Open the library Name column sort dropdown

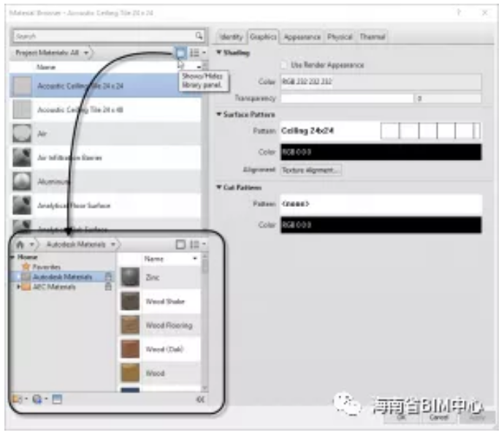tap(195, 259)
